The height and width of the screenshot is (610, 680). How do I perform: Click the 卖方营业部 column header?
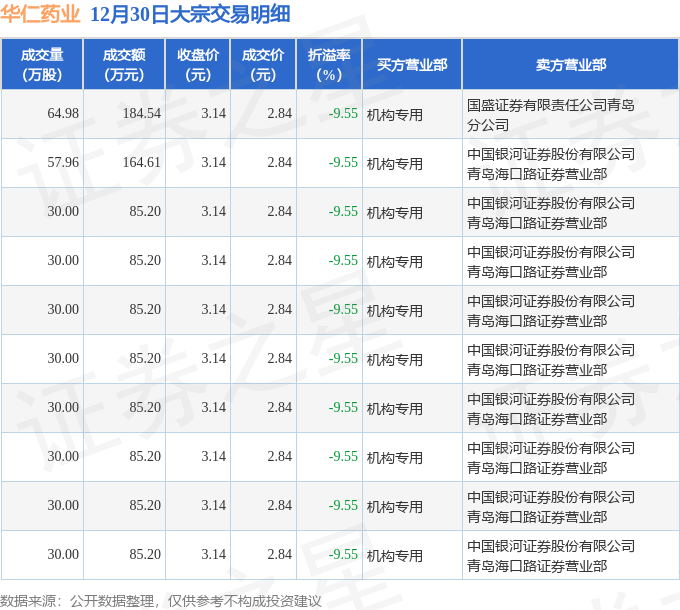[x=571, y=65]
